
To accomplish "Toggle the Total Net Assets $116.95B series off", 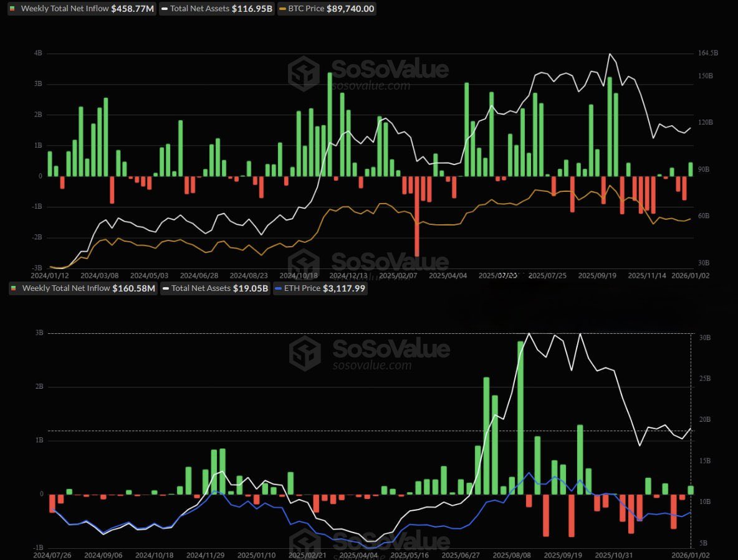I will (216, 8).
